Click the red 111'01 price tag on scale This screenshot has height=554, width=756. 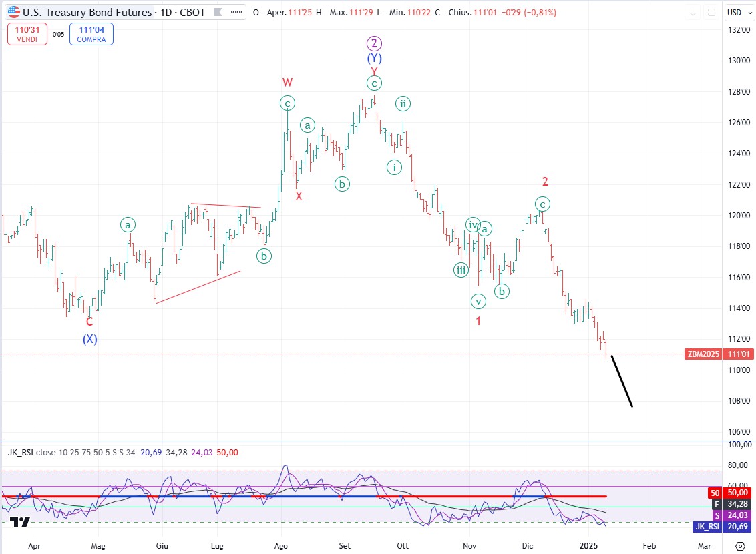739,354
